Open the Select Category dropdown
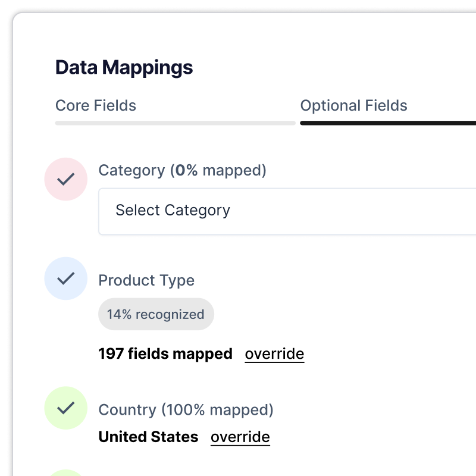 click(x=287, y=211)
